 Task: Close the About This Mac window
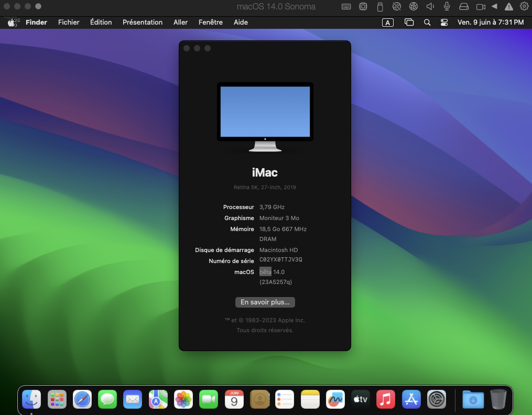[x=187, y=49]
